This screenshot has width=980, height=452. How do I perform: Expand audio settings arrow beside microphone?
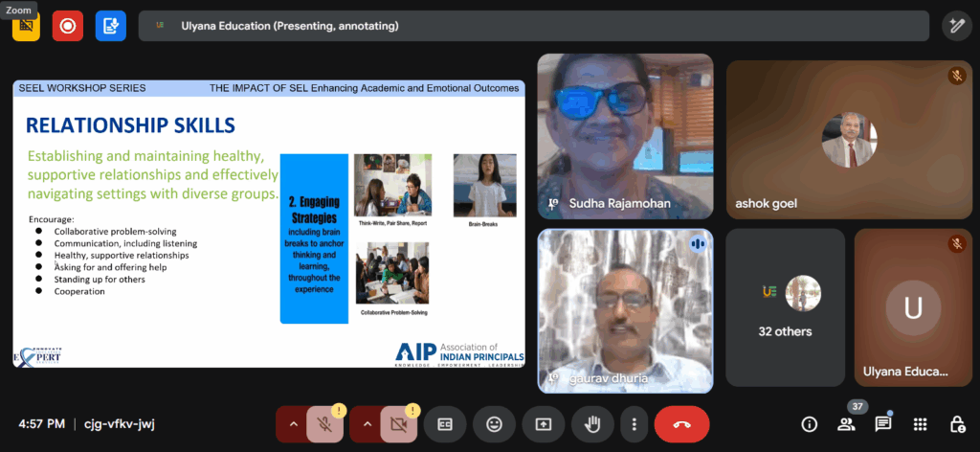coord(292,424)
